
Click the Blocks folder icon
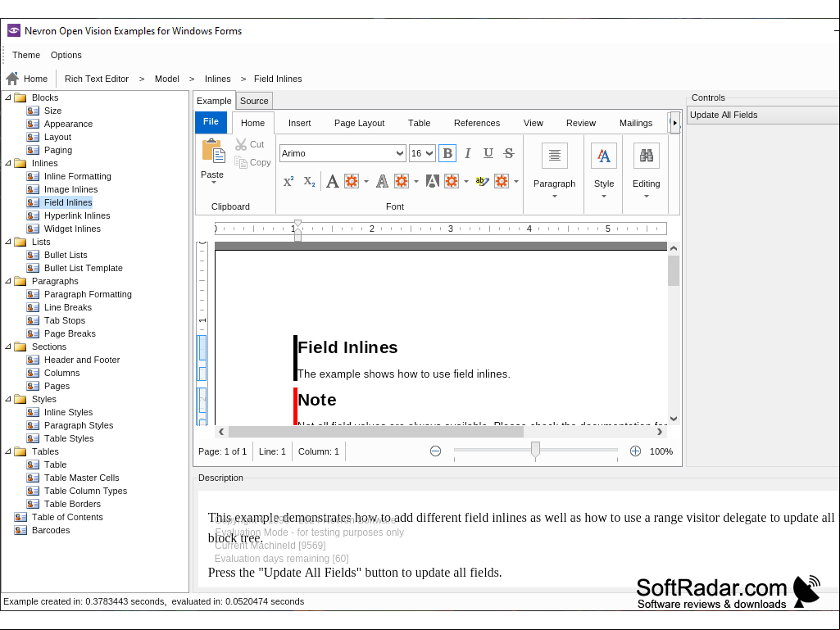point(20,97)
